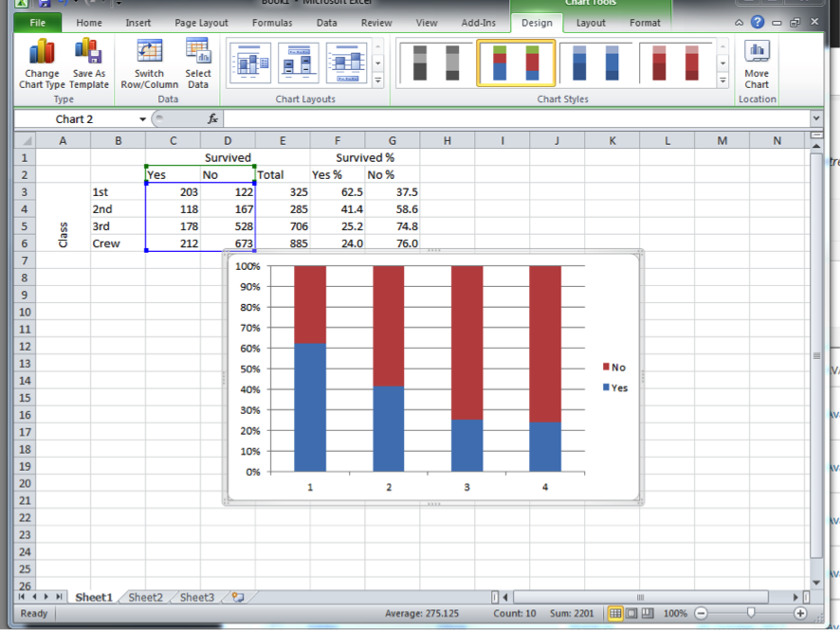Viewport: 840px width, 630px height.
Task: Open the Layout ribbon tab
Action: click(591, 23)
